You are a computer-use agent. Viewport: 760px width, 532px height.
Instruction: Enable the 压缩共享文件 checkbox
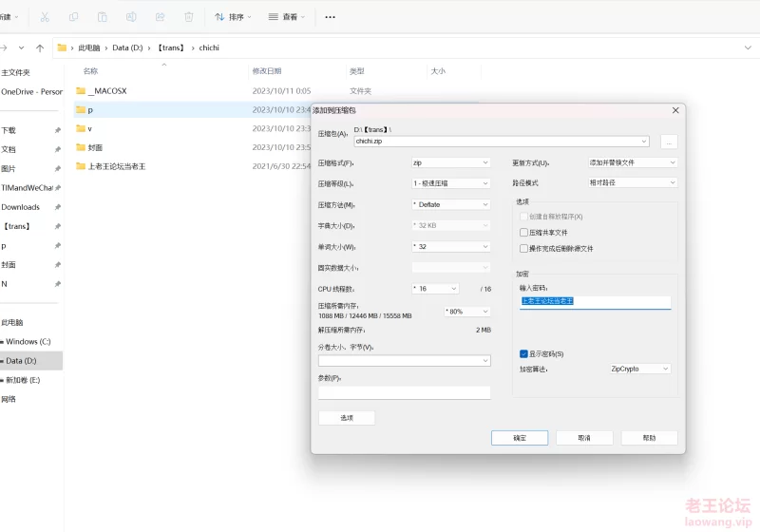(x=523, y=232)
